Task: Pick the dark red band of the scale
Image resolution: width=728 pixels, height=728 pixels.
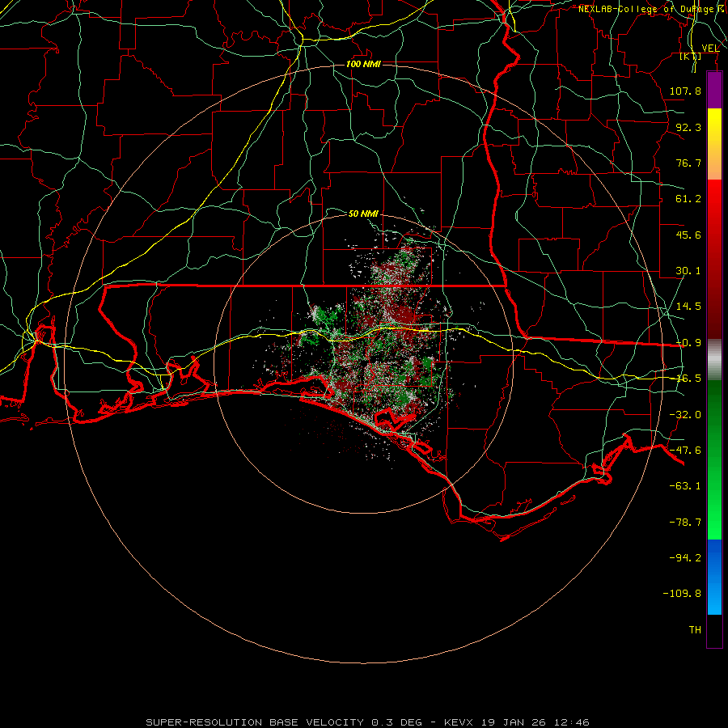Action: [714, 295]
